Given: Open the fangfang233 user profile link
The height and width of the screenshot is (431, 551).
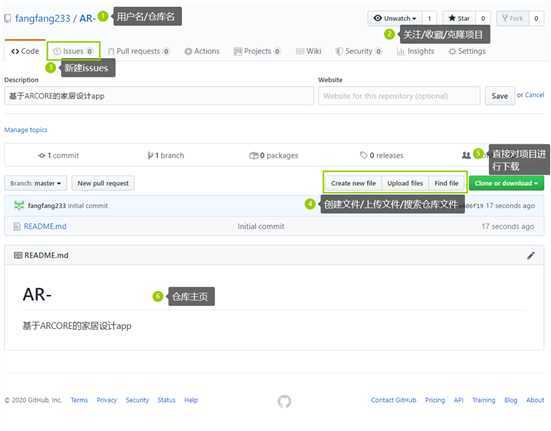Looking at the screenshot, I should (x=43, y=18).
